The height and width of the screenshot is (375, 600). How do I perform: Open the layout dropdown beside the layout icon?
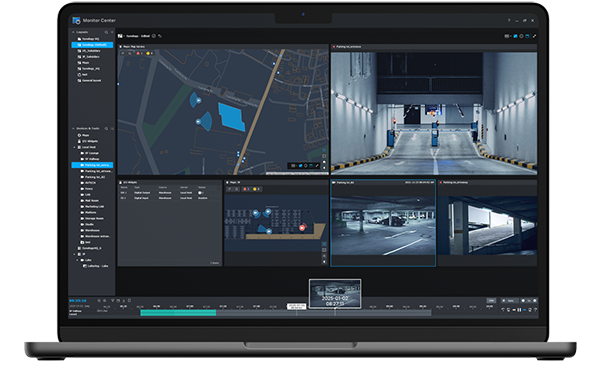coord(124,36)
